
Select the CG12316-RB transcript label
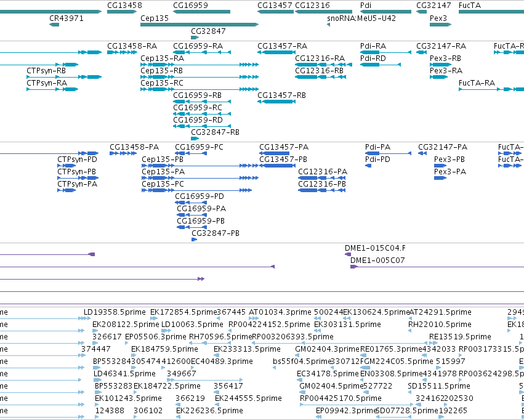pos(319,70)
